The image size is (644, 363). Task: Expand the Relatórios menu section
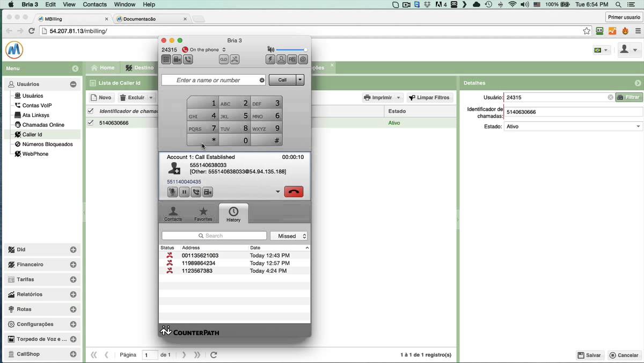coord(73,295)
